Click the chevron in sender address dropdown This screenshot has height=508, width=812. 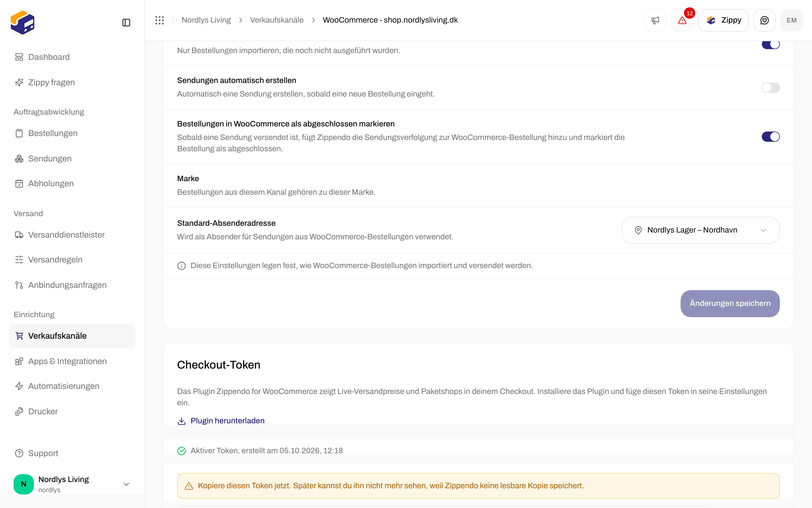(x=763, y=230)
